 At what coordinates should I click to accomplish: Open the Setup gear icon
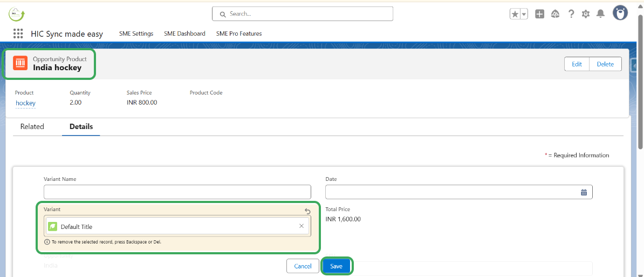point(586,14)
